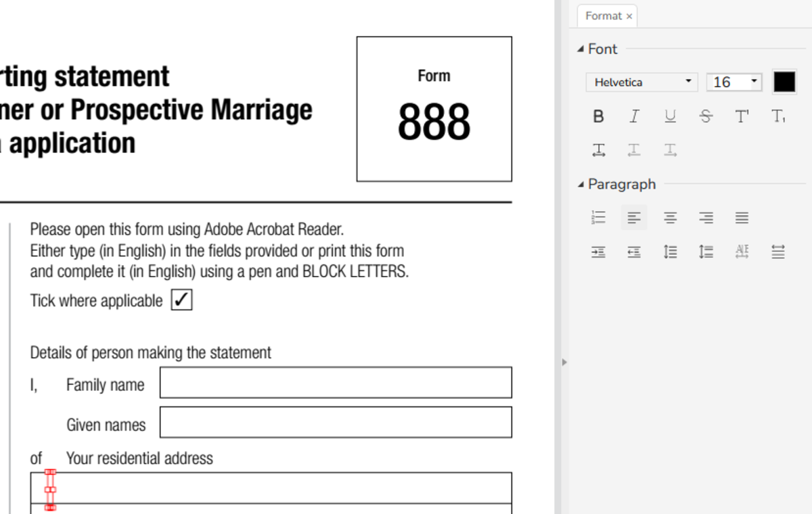Open the font color swatch
The image size is (812, 514).
784,81
